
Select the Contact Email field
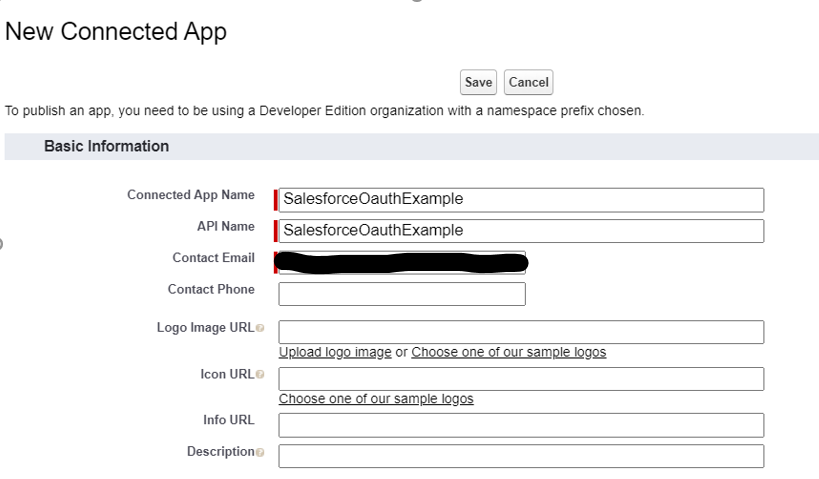[x=402, y=263]
